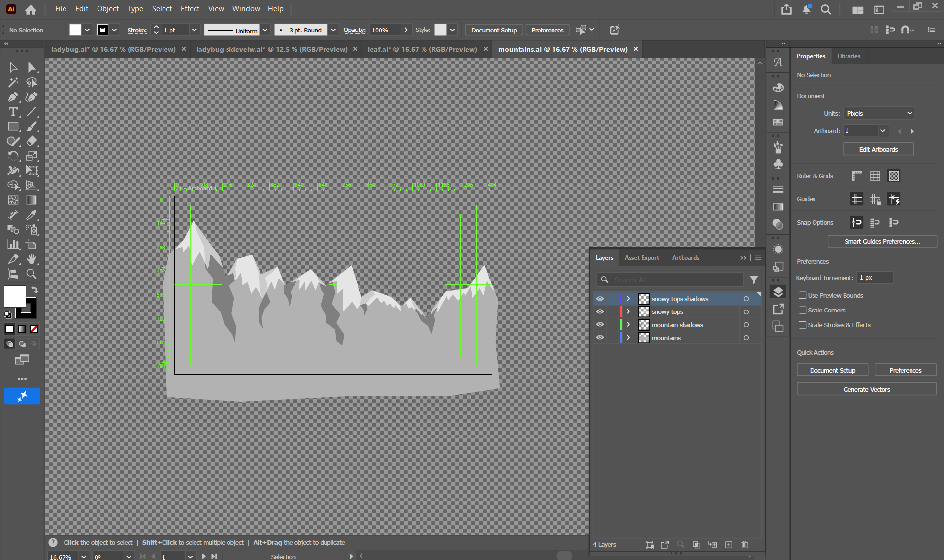Screen dimensions: 944x560
Task: Open the Artboard number dropdown
Action: 883,131
